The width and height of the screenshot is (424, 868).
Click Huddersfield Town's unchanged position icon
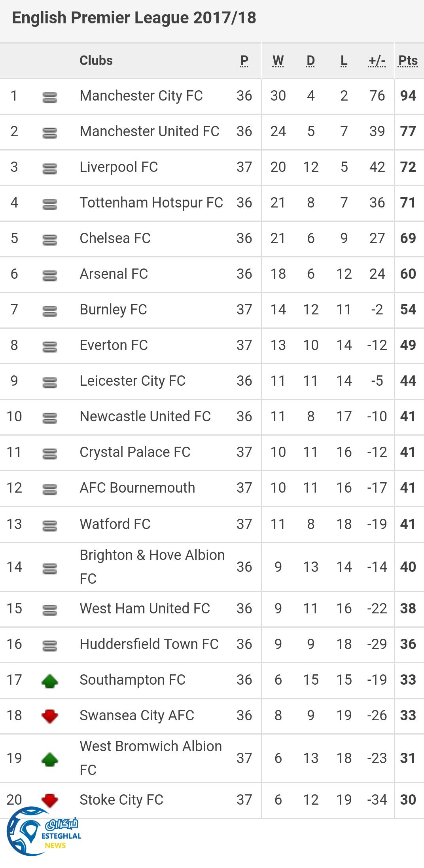pos(50,645)
